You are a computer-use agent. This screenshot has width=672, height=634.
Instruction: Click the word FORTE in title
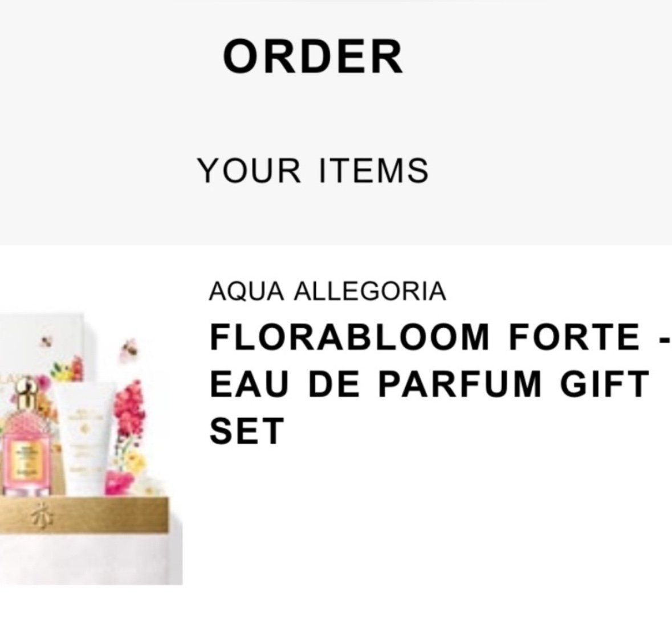(575, 337)
